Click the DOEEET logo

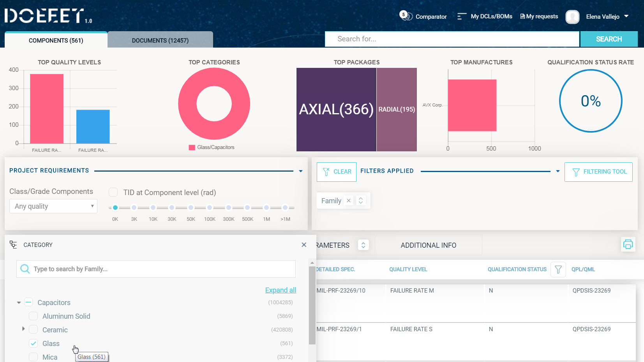coord(48,16)
